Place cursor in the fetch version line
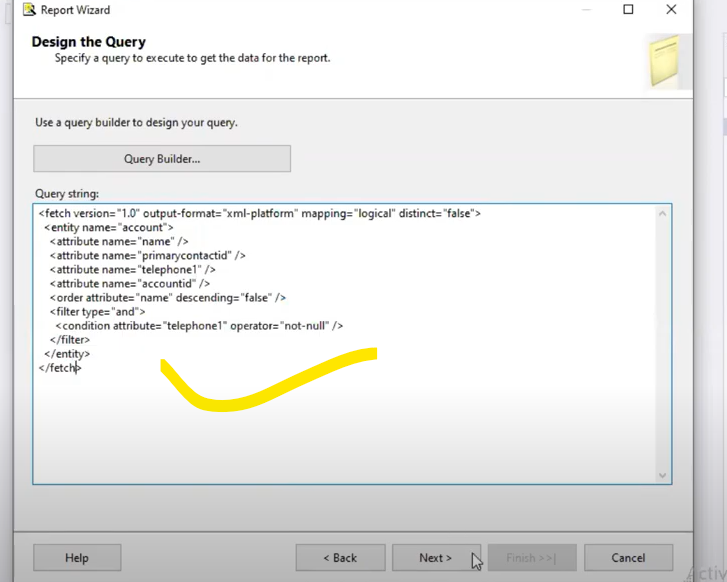 click(x=260, y=213)
